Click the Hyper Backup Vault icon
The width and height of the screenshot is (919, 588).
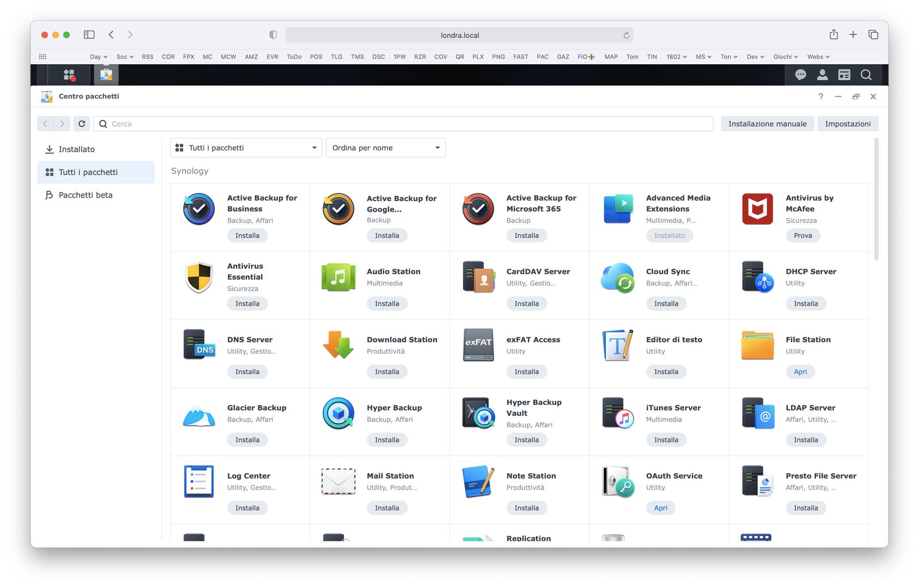click(478, 413)
